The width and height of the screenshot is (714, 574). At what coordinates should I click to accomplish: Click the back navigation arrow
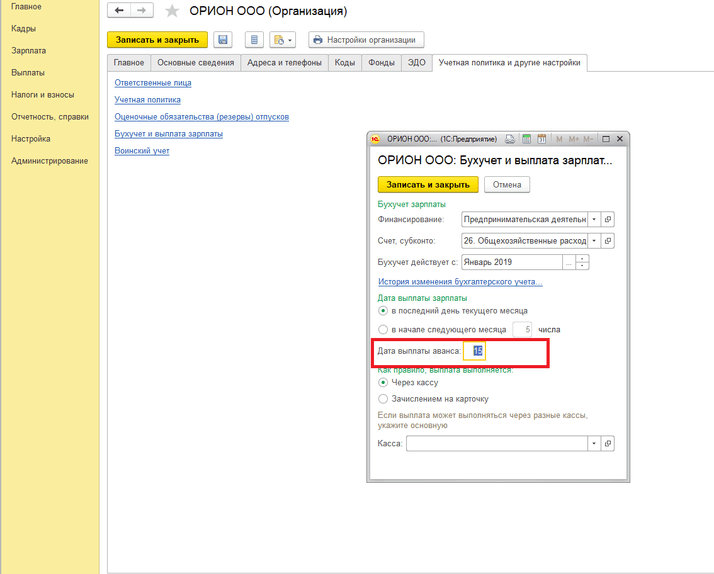point(120,11)
